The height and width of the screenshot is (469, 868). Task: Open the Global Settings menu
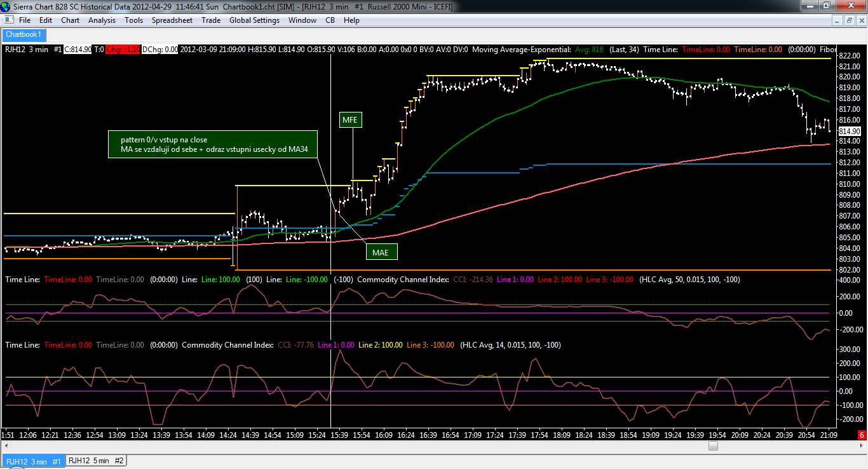255,20
